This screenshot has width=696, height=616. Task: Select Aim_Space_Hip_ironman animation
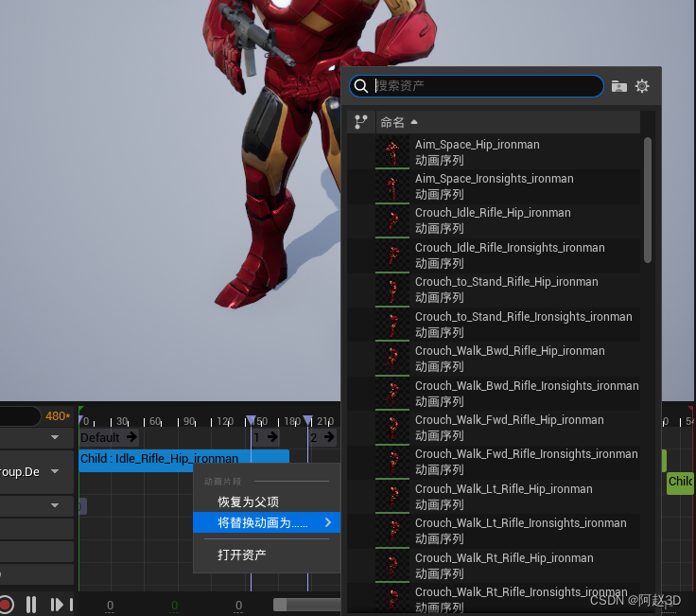click(494, 152)
